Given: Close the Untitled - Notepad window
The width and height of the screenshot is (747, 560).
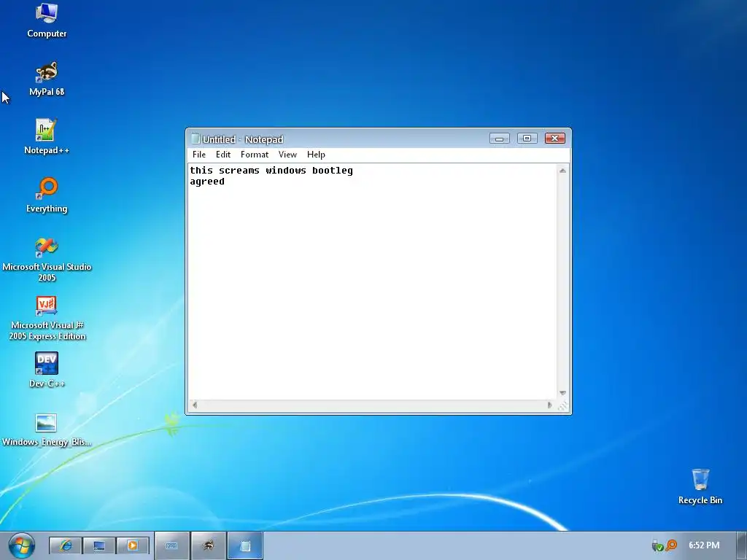Looking at the screenshot, I should pos(554,139).
